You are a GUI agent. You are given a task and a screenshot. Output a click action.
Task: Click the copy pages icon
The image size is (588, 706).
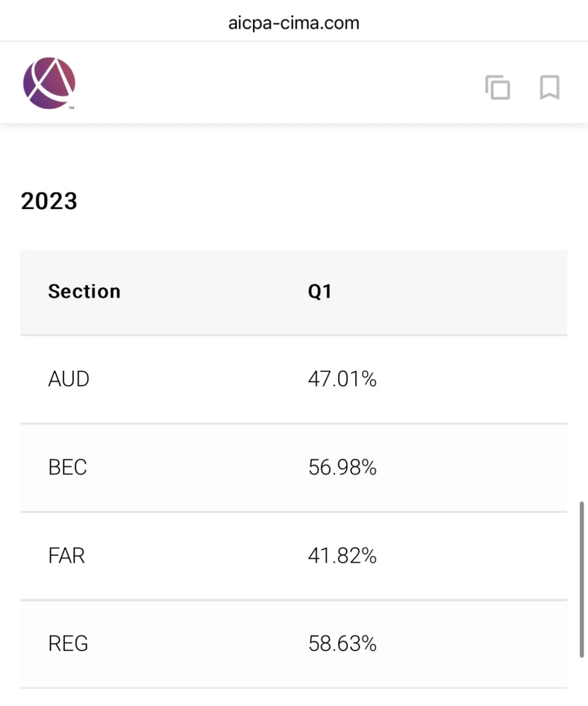(498, 87)
